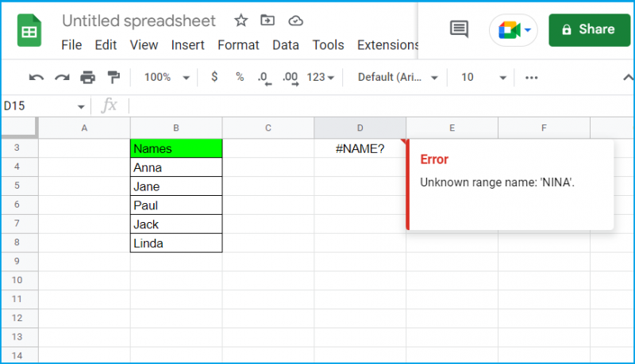The width and height of the screenshot is (635, 364).
Task: Click the undo arrow icon
Action: click(x=36, y=77)
